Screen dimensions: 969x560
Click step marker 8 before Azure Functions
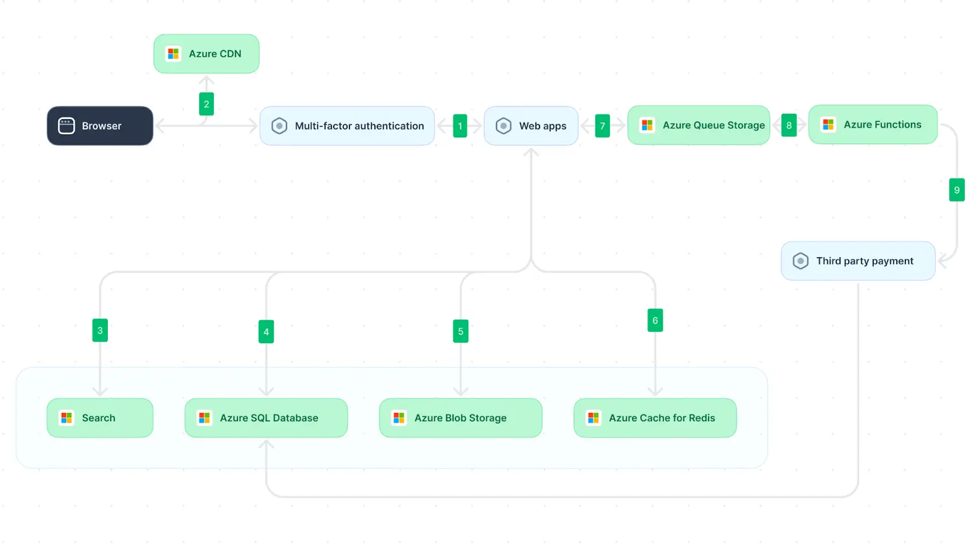[x=789, y=125]
